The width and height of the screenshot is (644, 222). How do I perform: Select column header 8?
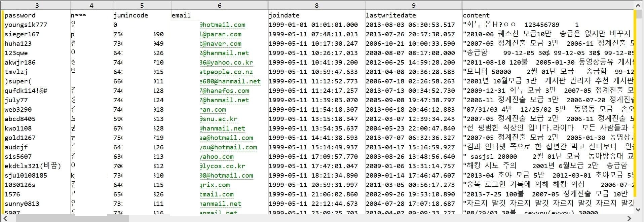[316, 5]
